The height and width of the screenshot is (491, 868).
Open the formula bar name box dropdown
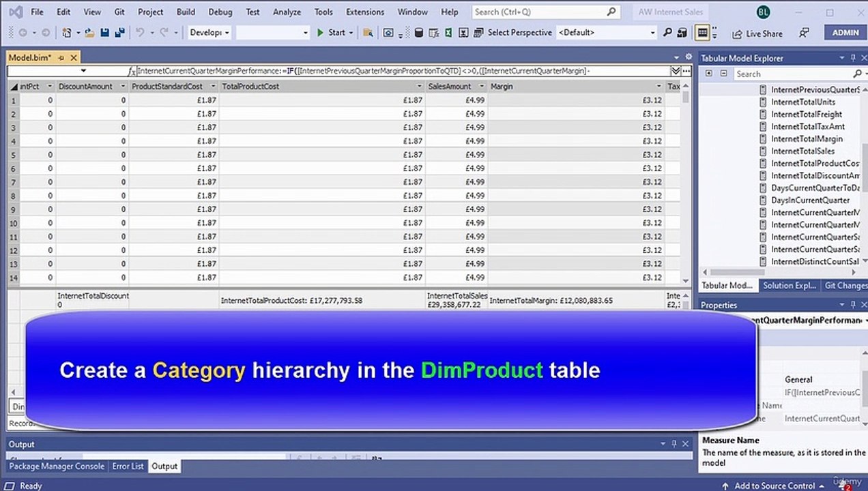coord(83,71)
